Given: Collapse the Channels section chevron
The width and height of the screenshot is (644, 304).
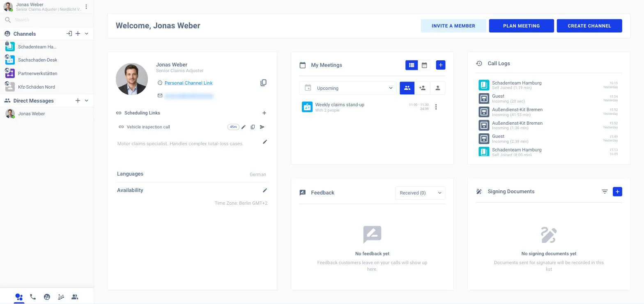Looking at the screenshot, I should 86,34.
